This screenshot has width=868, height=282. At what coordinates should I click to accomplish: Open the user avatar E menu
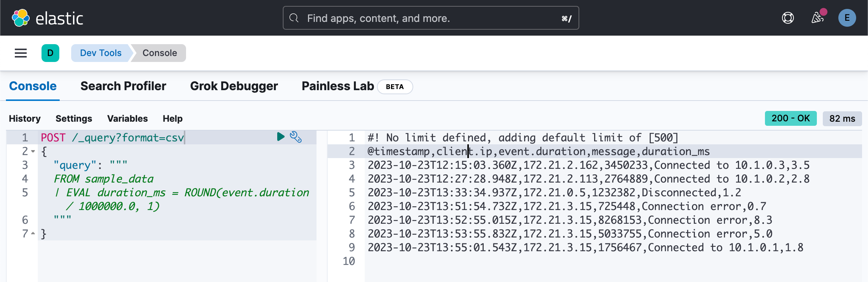(x=847, y=18)
